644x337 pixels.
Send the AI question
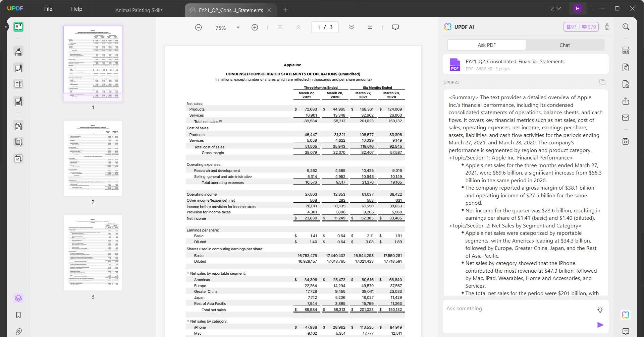600,325
